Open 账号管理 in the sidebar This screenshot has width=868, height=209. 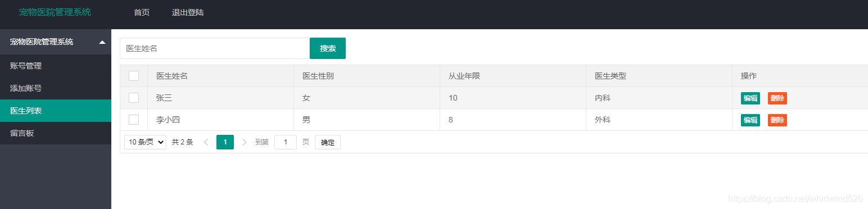56,66
